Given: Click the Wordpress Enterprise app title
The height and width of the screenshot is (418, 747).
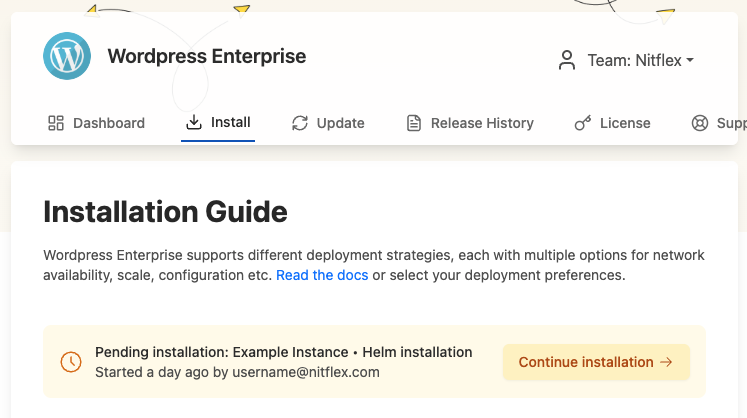Looking at the screenshot, I should 207,56.
